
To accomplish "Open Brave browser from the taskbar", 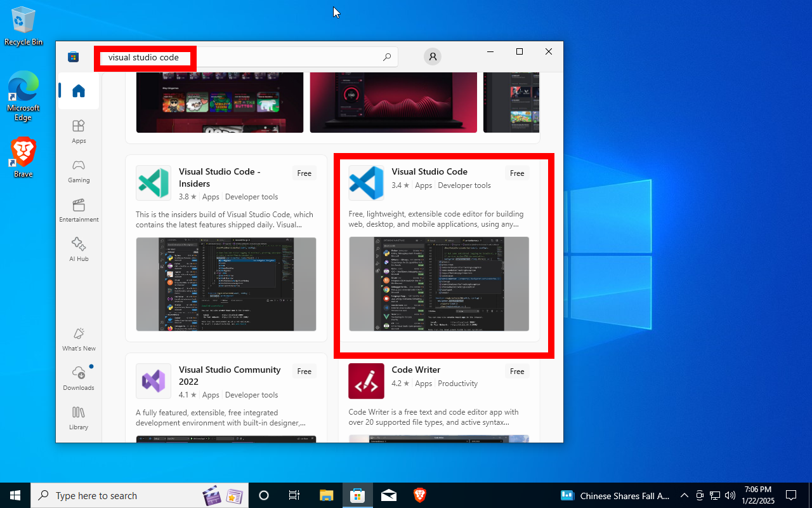I will coord(419,495).
